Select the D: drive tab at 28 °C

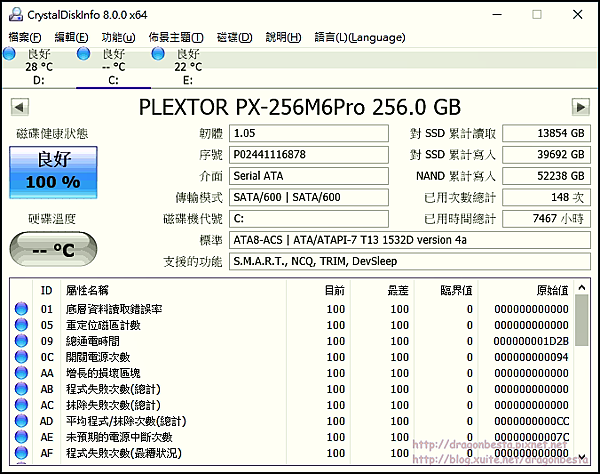click(x=39, y=67)
